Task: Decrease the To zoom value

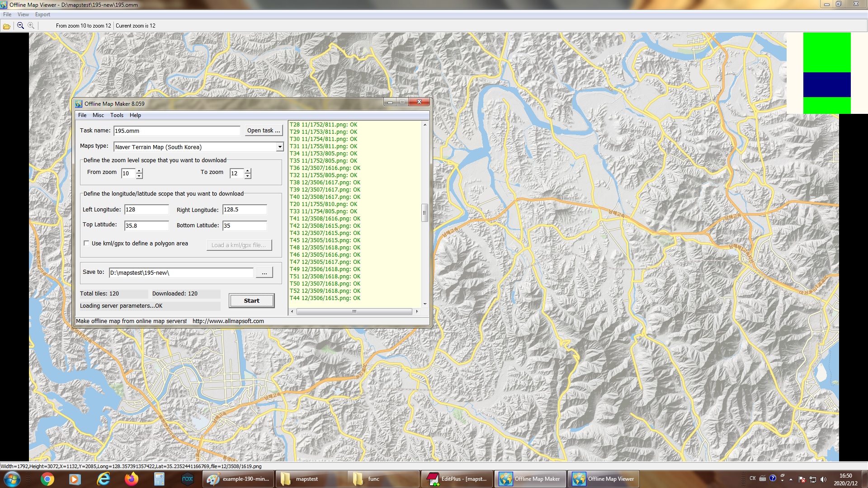Action: click(248, 176)
